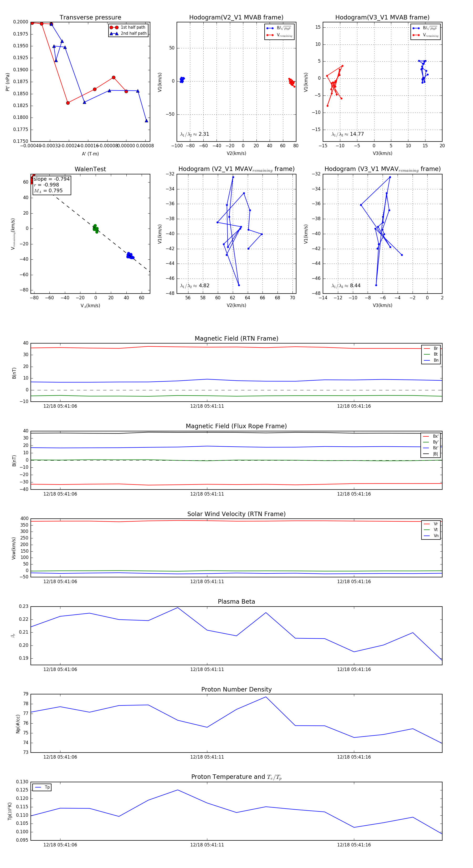This screenshot has height=868, width=473.
Task: Click the Bt legend entry in RTN field plot
Action: coord(431,354)
